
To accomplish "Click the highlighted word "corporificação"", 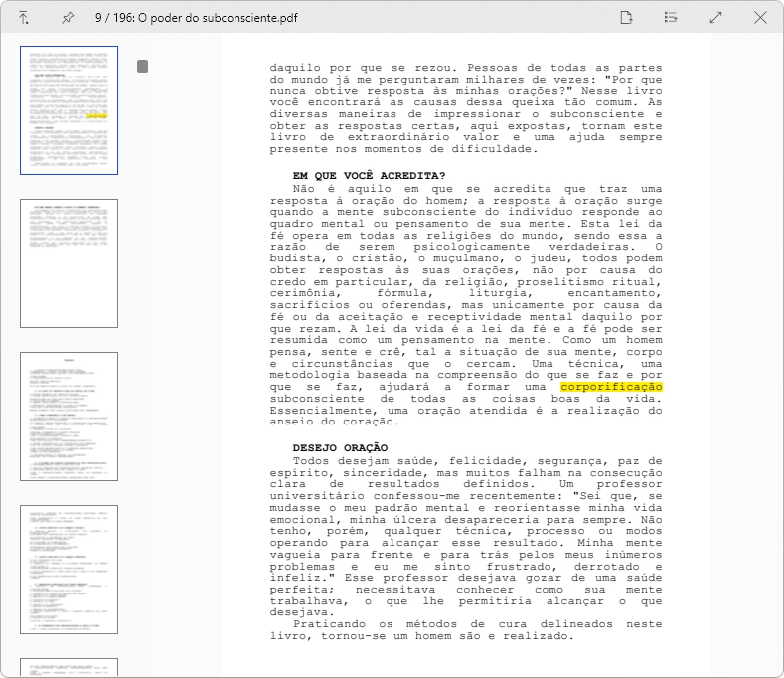I will [611, 387].
